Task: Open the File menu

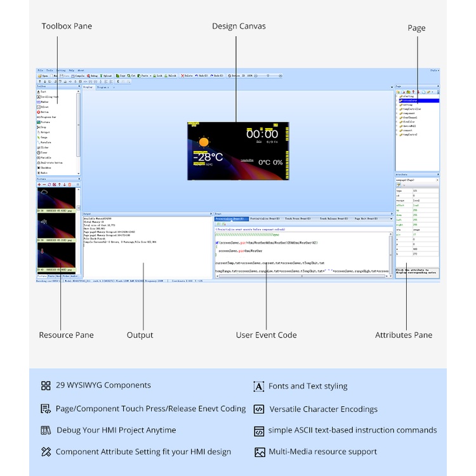Action: 40,70
